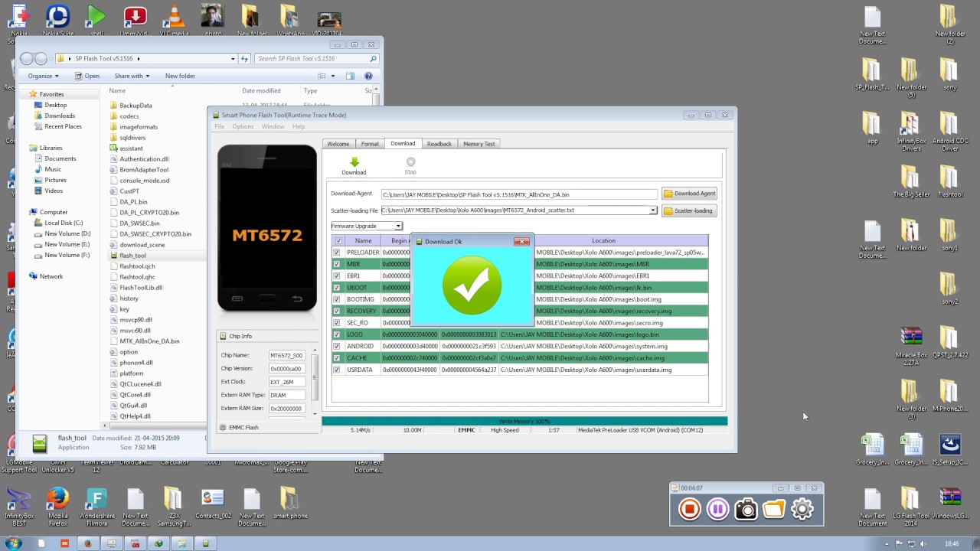This screenshot has width=980, height=551.
Task: Switch to the Readback tab
Action: (439, 144)
